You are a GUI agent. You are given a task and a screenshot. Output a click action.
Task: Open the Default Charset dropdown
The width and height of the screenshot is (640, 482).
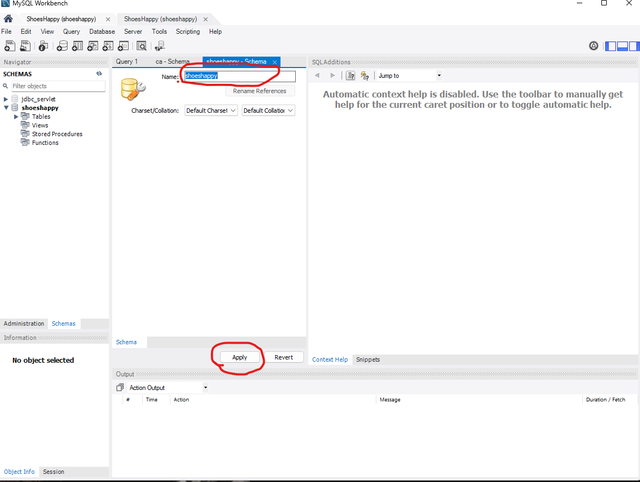coord(211,111)
